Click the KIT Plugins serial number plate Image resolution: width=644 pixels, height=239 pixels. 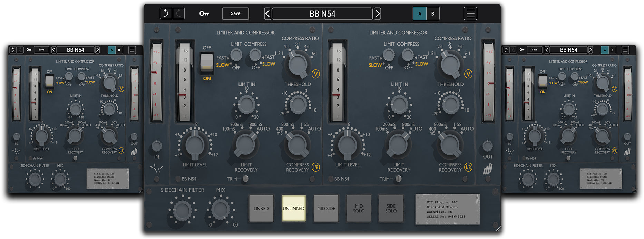coord(447,209)
